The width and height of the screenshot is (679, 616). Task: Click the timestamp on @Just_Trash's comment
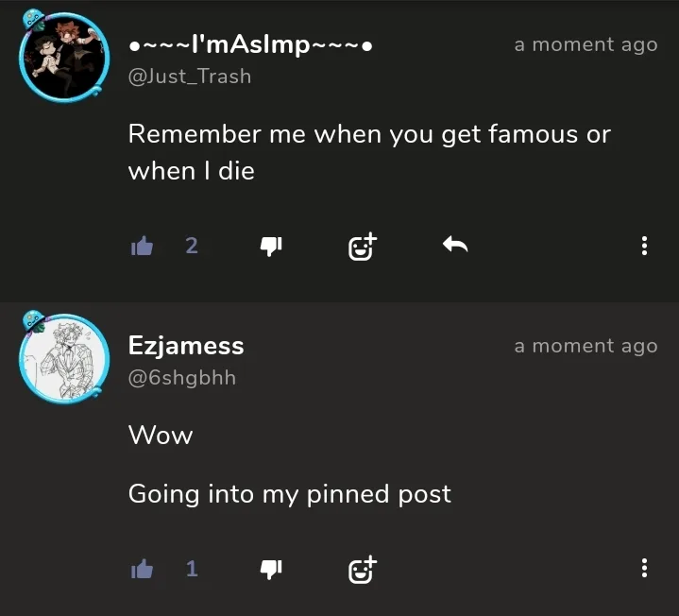[x=586, y=44]
